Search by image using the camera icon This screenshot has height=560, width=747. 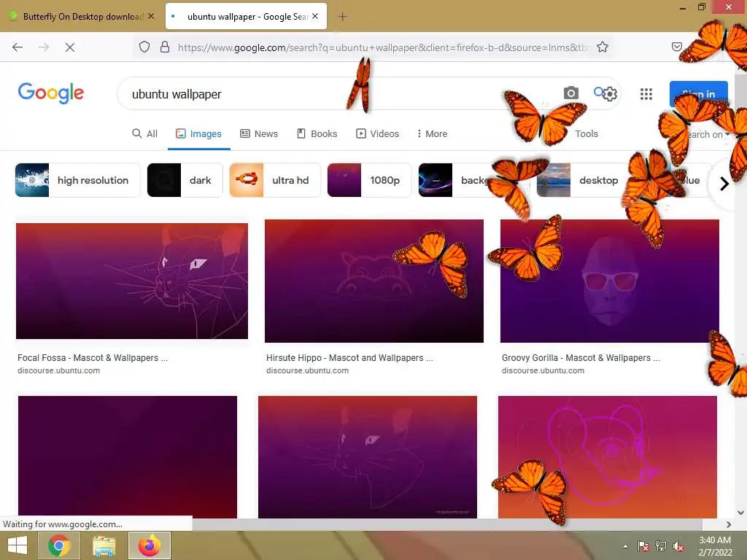(x=570, y=93)
